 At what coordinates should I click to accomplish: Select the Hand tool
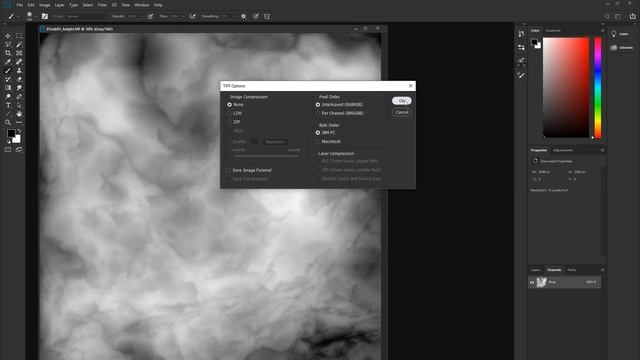(x=19, y=114)
